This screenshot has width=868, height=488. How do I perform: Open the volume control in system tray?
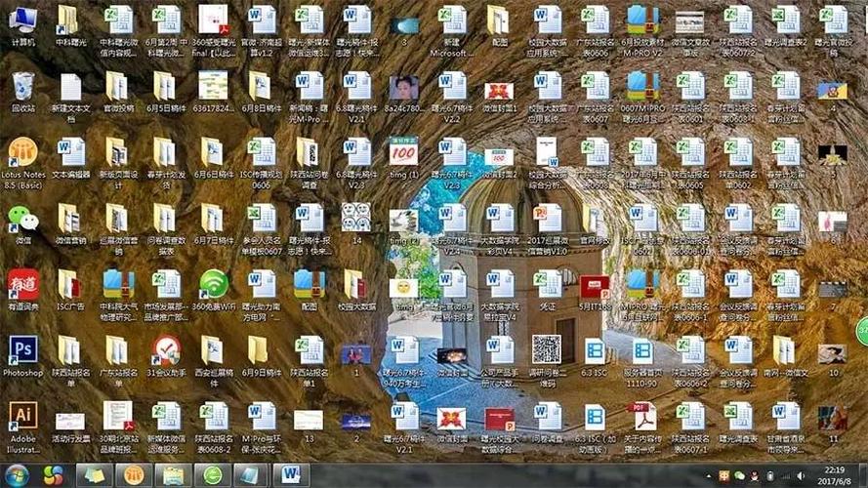click(801, 476)
